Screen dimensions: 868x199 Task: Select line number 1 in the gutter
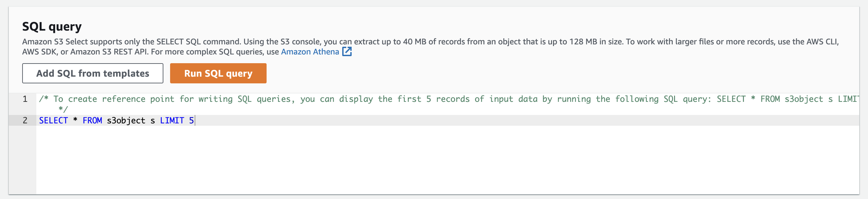tap(25, 99)
